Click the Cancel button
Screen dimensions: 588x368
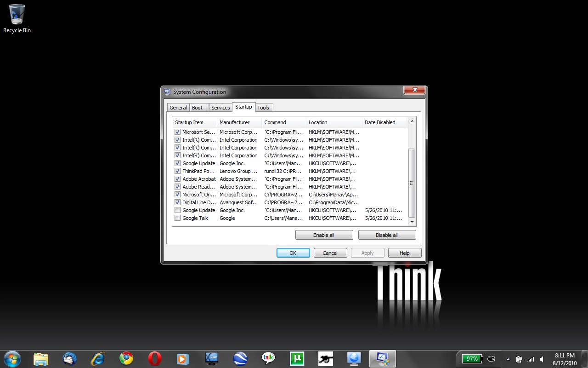(x=330, y=253)
